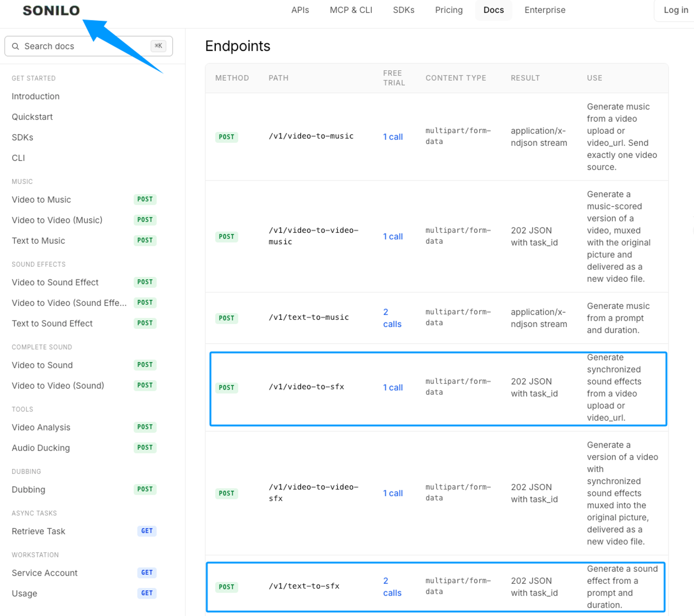Screen dimensions: 694x616
Task: Open Video to Sound Effect entry
Action: (55, 282)
